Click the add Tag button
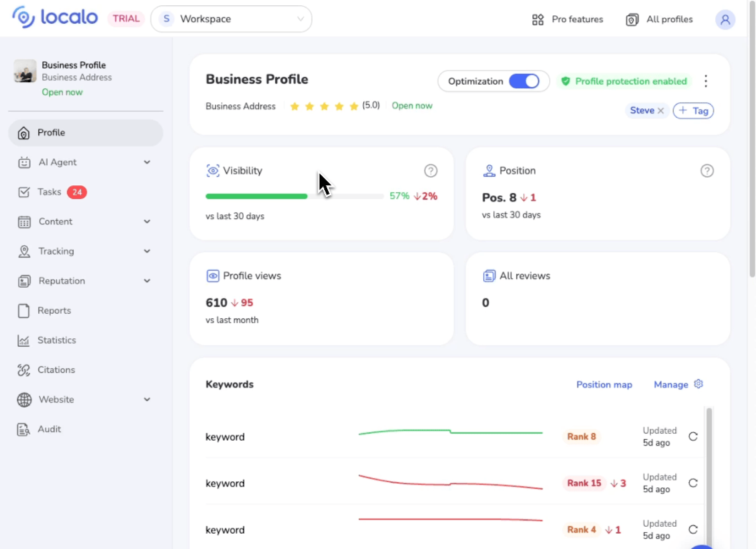The height and width of the screenshot is (549, 756). 693,111
